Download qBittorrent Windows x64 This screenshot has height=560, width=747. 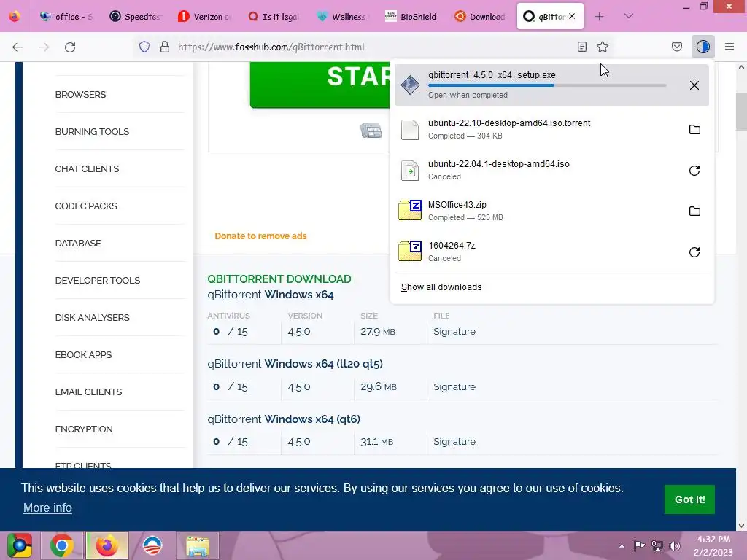270,295
